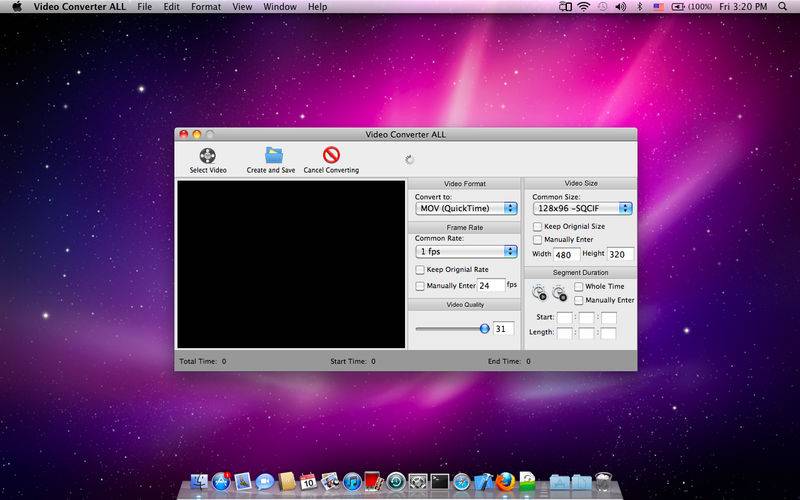Open Safari from the dock
This screenshot has width=800, height=500.
point(461,482)
